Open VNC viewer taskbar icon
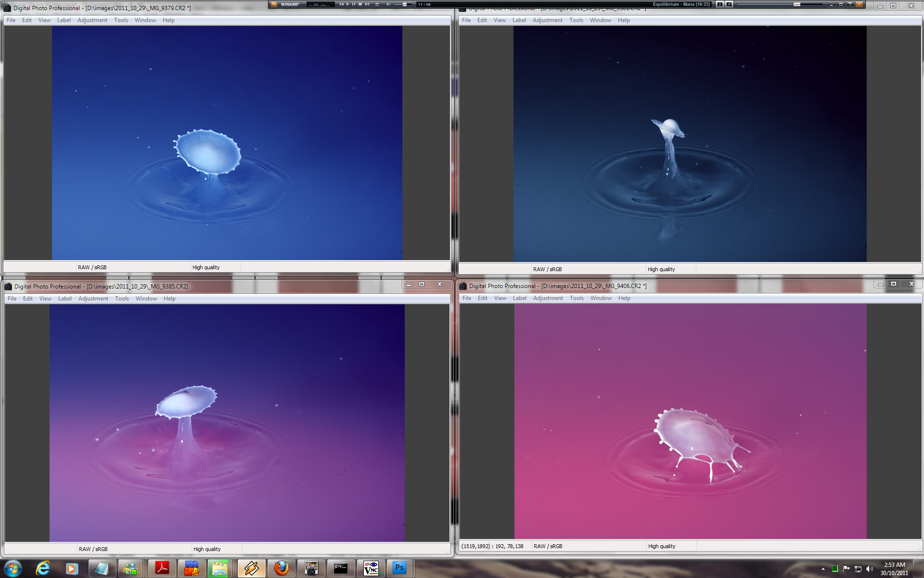This screenshot has height=578, width=924. (x=371, y=568)
